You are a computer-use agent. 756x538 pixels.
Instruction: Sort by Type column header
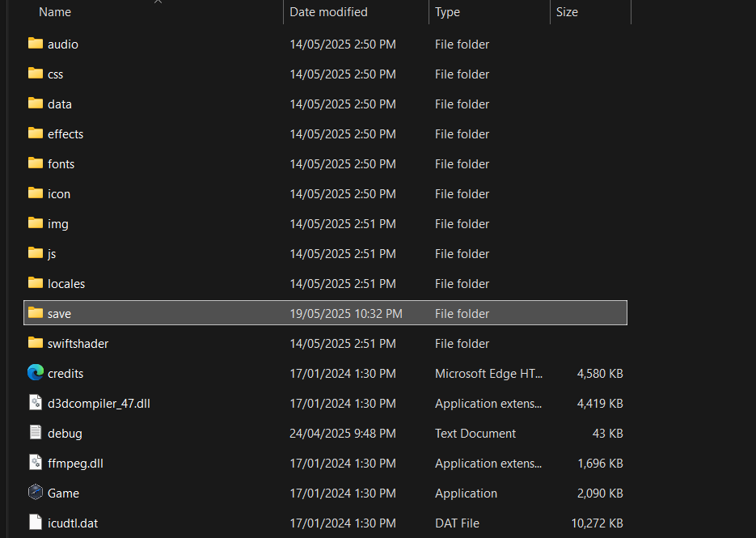(x=447, y=12)
